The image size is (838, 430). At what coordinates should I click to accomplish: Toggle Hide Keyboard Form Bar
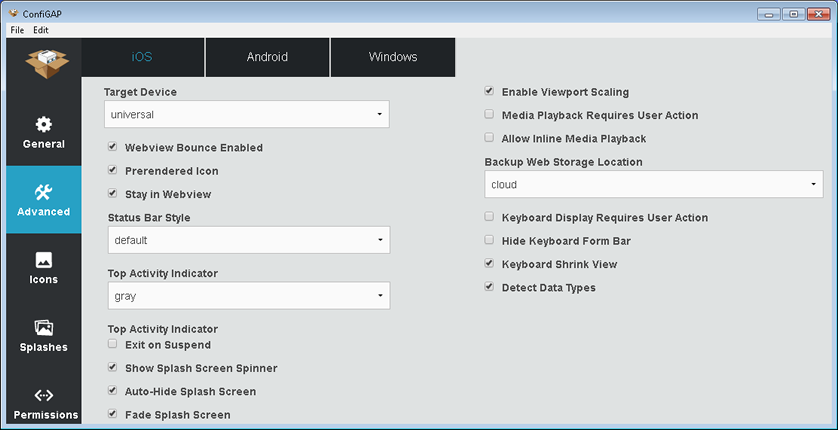(489, 240)
